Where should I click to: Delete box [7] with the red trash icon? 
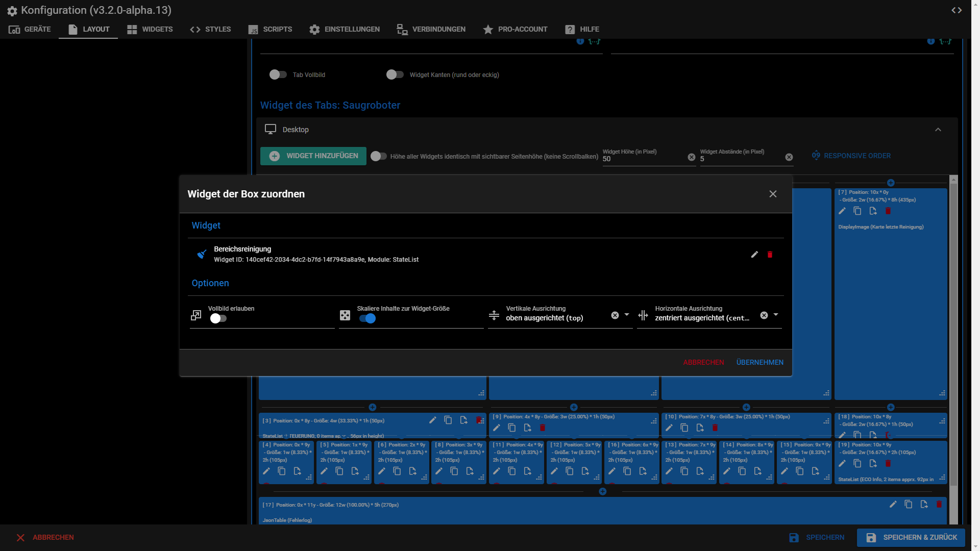pos(888,211)
